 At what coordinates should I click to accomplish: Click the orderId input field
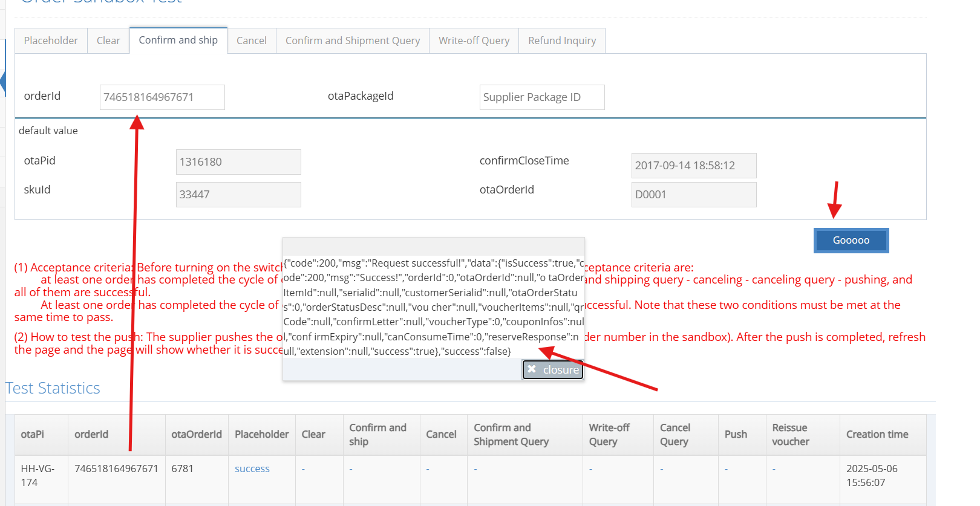(162, 97)
